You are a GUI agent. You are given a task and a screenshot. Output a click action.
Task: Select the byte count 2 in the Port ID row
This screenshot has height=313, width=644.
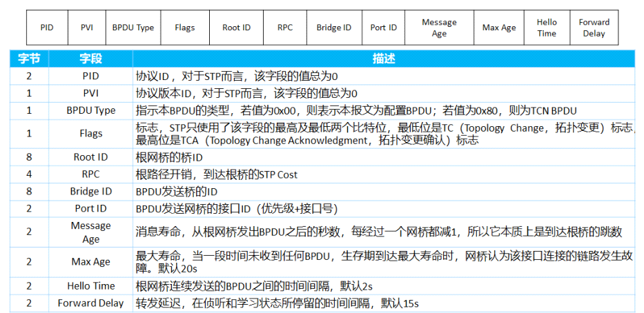coord(29,209)
